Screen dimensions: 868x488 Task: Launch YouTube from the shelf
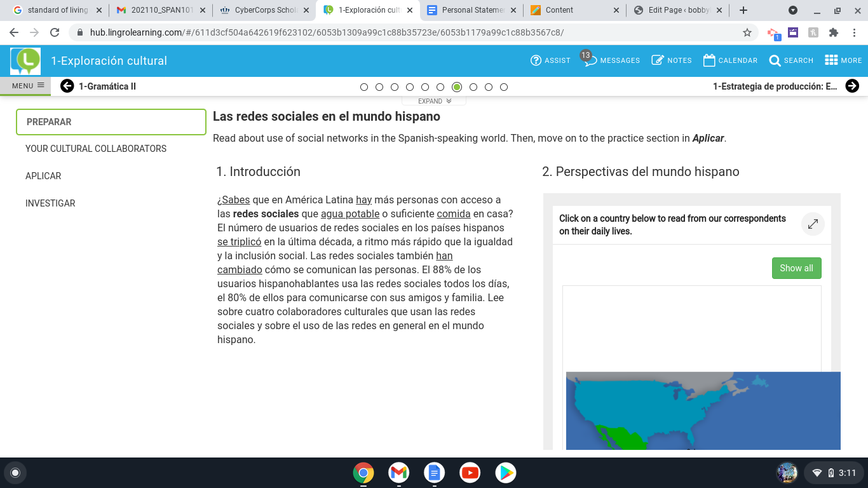[x=470, y=473]
